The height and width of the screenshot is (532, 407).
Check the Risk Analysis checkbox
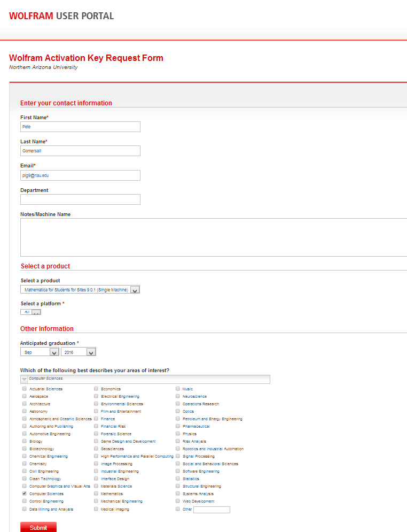click(x=177, y=441)
